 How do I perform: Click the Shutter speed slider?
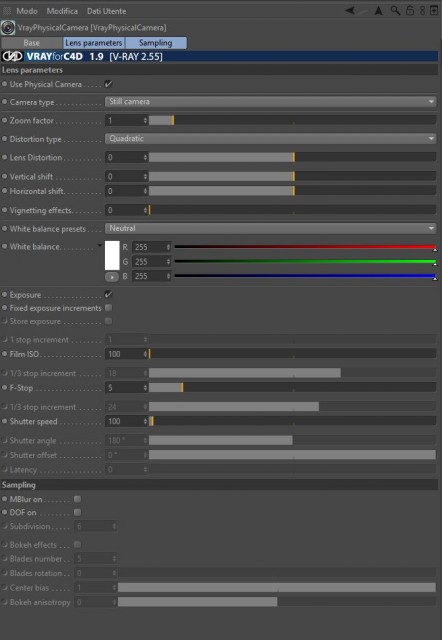[x=292, y=421]
